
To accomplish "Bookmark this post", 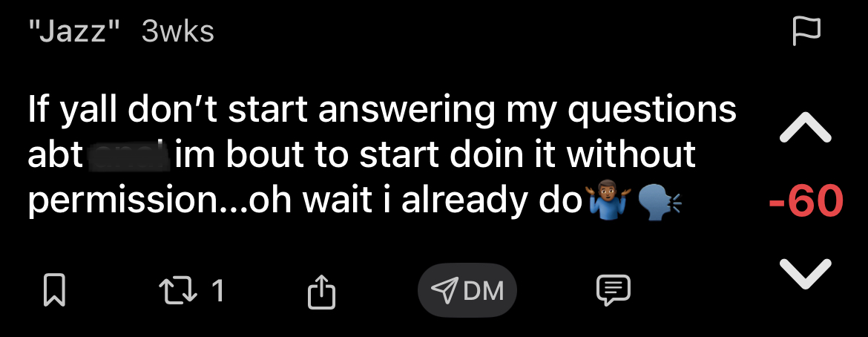I will tap(53, 291).
